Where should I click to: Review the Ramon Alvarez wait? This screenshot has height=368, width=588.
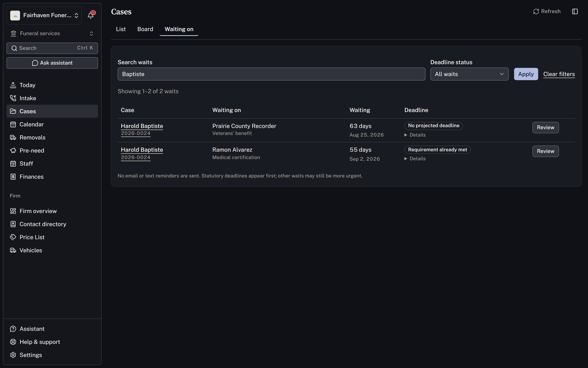click(546, 151)
